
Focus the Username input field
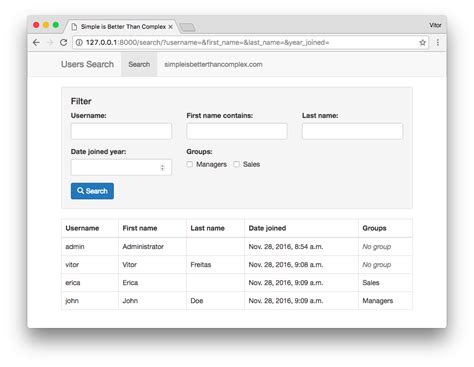[121, 131]
